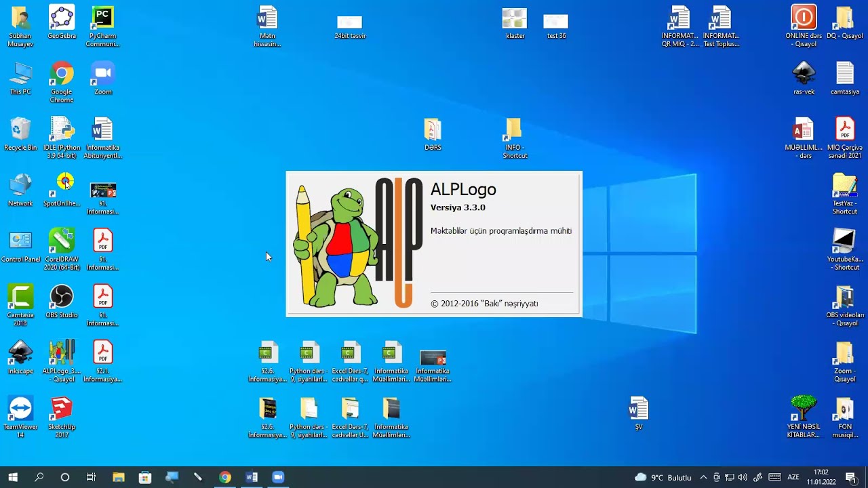Open Microsoft Store from the taskbar
This screenshot has width=868, height=488.
(144, 477)
